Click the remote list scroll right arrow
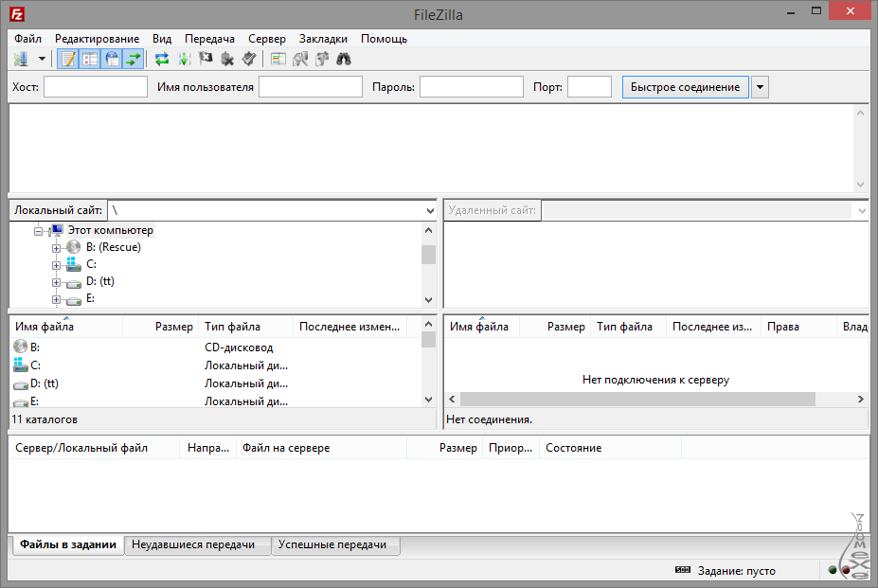This screenshot has height=588, width=878. [861, 400]
